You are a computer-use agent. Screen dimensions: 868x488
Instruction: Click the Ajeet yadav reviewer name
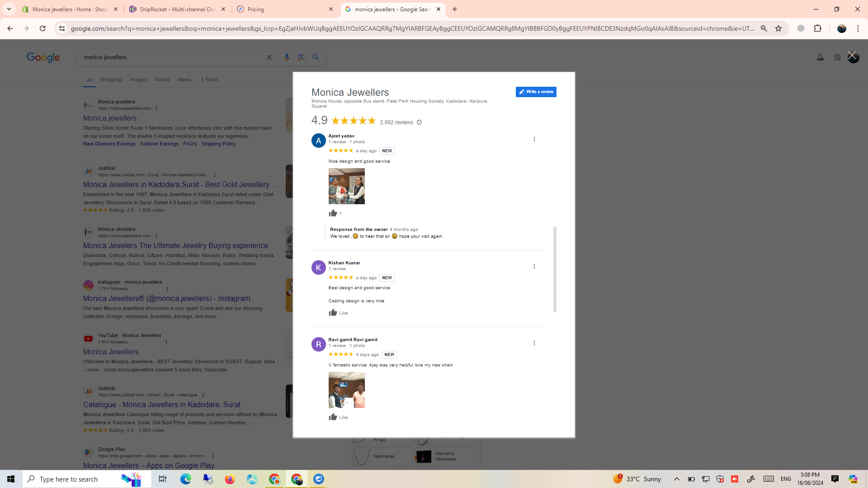point(341,136)
